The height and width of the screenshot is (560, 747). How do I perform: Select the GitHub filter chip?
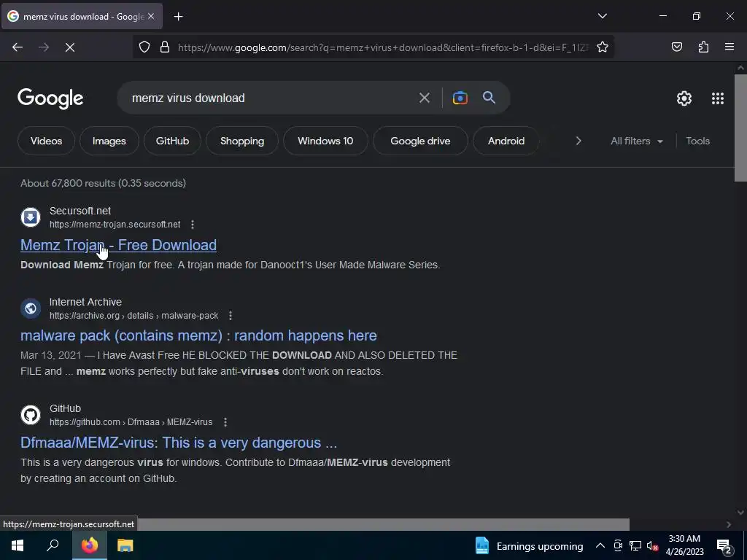pyautogui.click(x=172, y=141)
